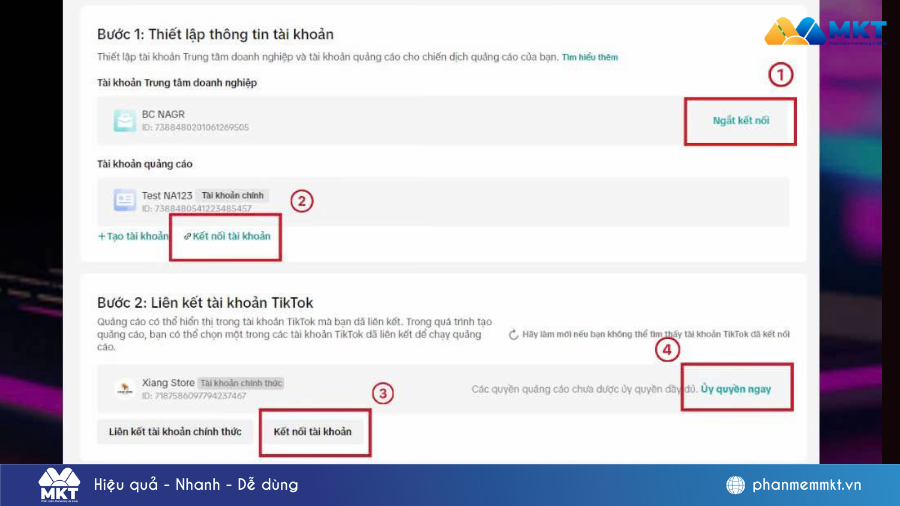Select the Tài khoản chính thức badge
900x506 pixels.
coord(241,383)
